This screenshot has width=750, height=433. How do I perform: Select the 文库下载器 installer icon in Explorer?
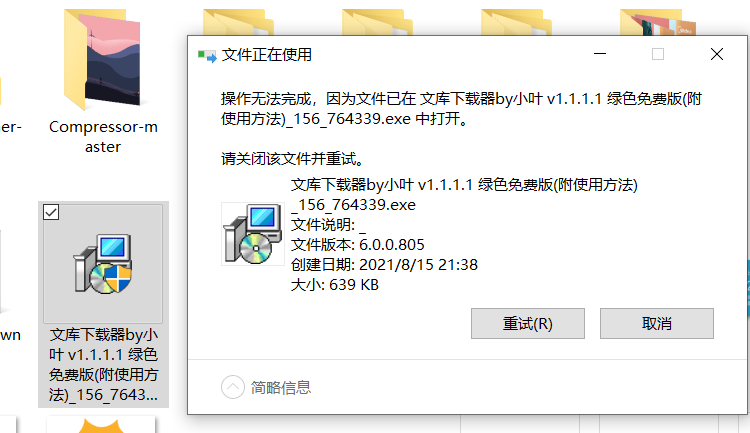pos(103,263)
